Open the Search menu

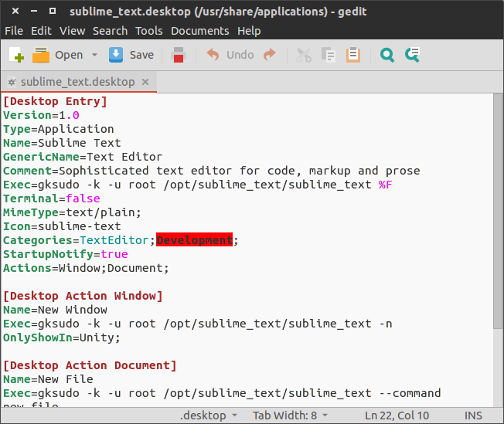(110, 31)
